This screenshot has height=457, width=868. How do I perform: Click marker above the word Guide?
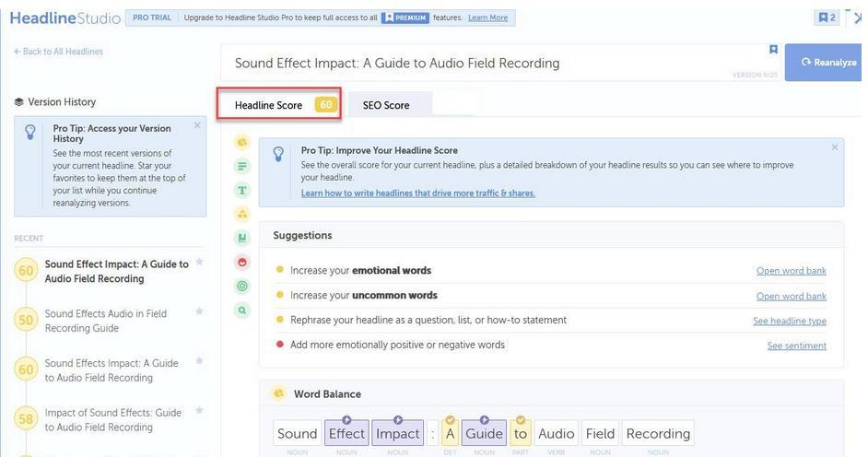(484, 420)
